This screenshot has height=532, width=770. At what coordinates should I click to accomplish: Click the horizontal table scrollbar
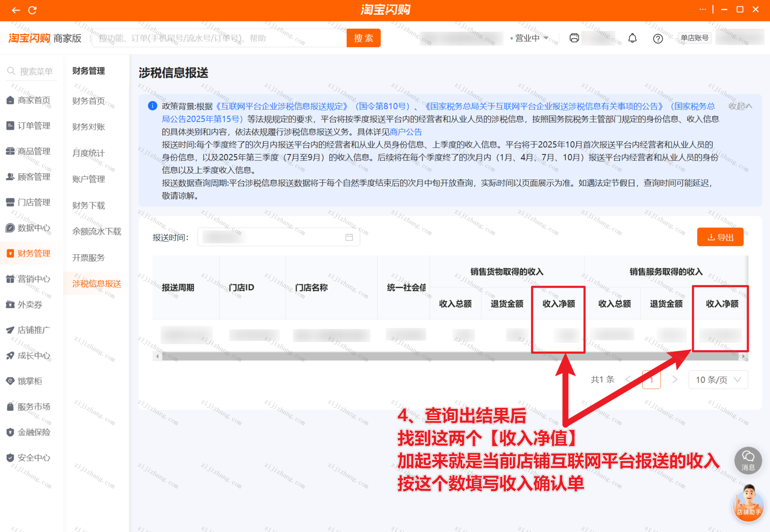pos(450,356)
